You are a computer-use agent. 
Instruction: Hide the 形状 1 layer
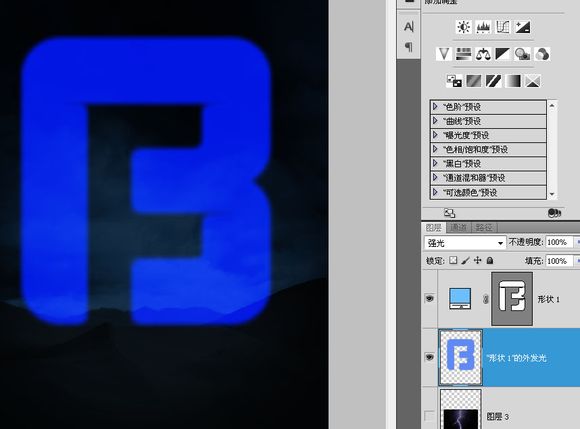coord(429,298)
